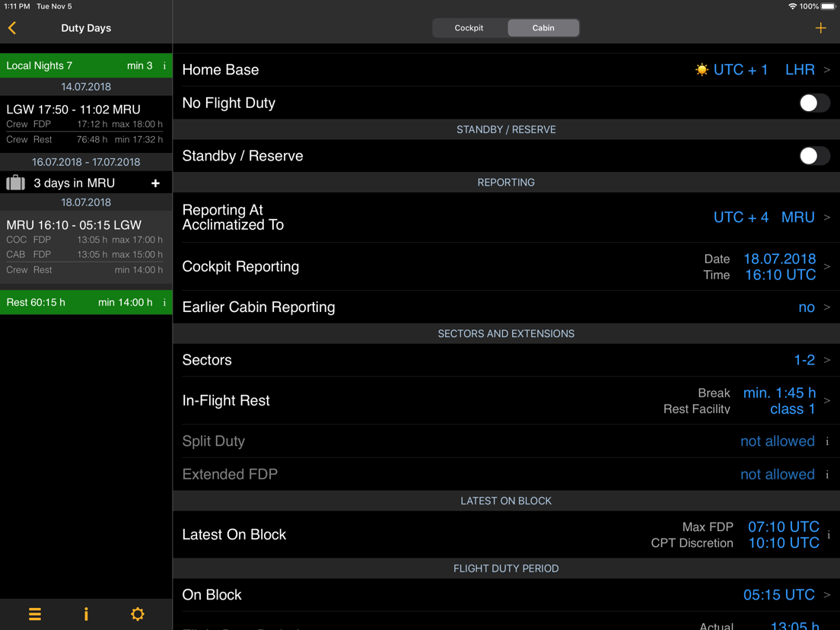Enable the Standby / Reserve switch
840x630 pixels.
click(814, 156)
